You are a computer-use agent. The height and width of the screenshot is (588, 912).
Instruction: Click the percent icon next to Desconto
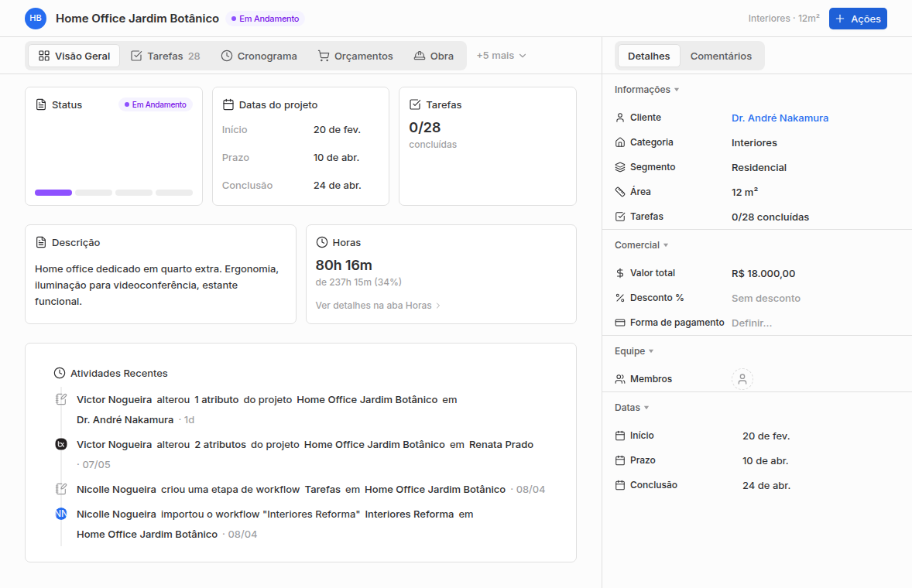tap(620, 298)
